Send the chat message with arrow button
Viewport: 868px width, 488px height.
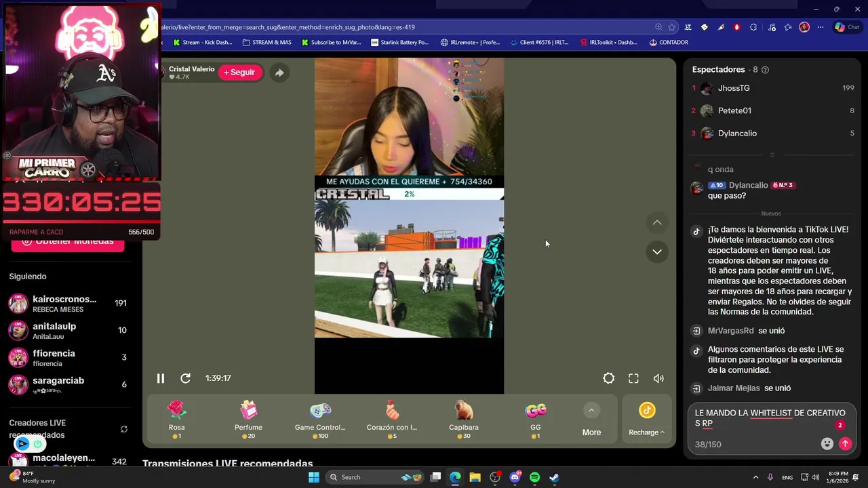(845, 444)
